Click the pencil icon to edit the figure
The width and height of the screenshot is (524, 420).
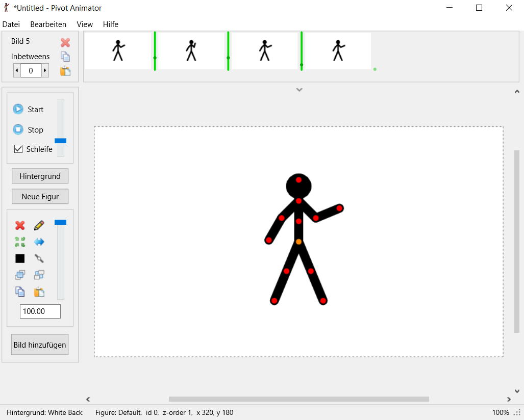coord(39,225)
